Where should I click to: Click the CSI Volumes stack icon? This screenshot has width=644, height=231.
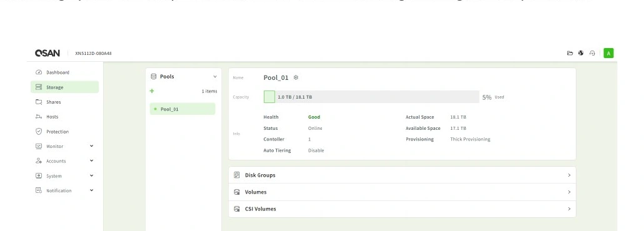pos(236,209)
